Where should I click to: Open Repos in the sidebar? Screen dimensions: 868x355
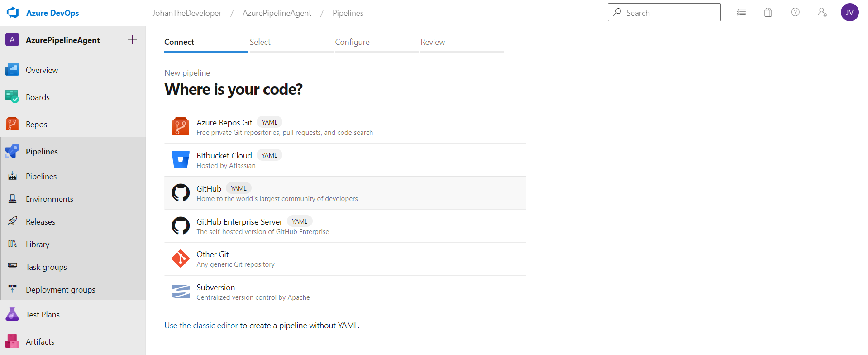tap(73, 125)
